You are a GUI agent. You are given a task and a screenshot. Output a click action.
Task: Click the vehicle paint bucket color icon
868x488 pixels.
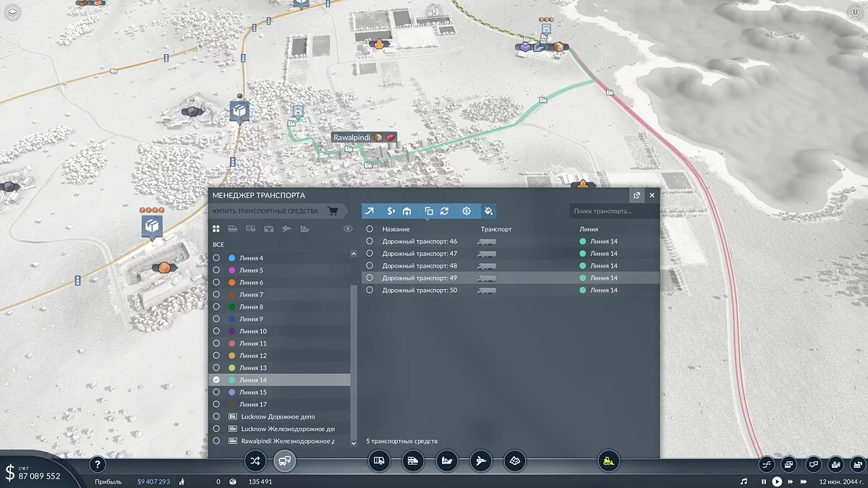488,211
